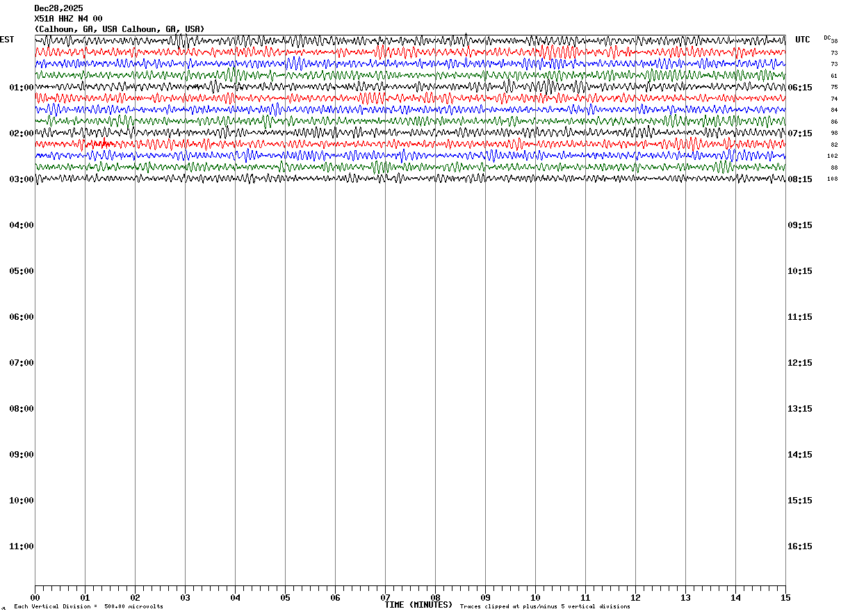Click the UTC time label "09:15"

pos(800,225)
